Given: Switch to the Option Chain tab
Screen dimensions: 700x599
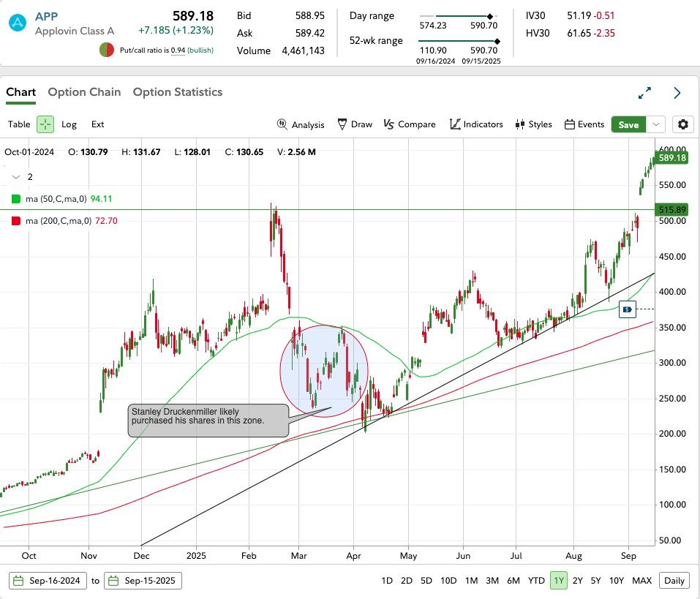Looking at the screenshot, I should coord(84,92).
